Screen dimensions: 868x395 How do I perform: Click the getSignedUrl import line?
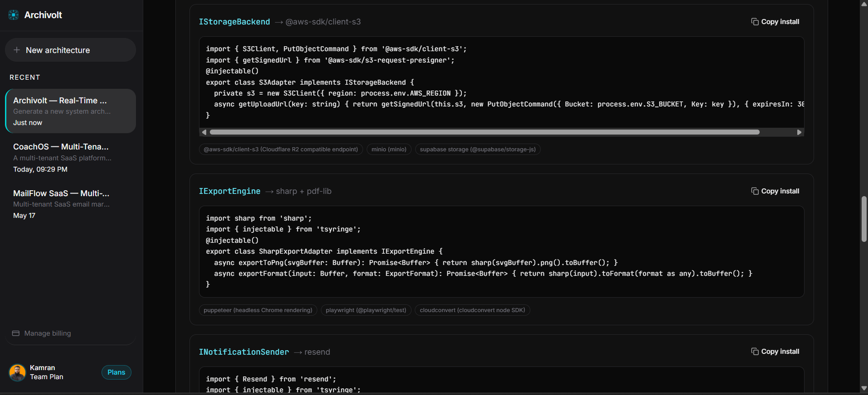tap(330, 60)
